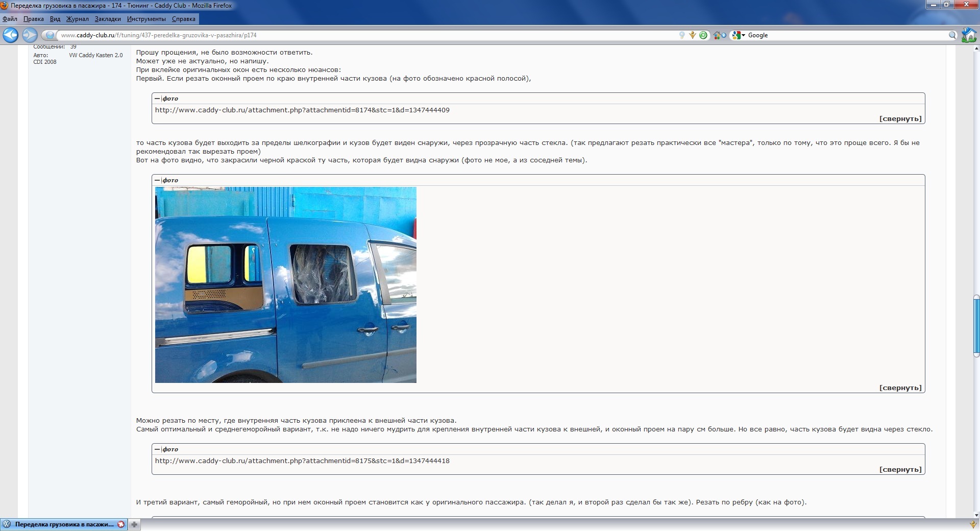Open the Закладки menu
Viewport: 980px width, 531px height.
point(108,19)
